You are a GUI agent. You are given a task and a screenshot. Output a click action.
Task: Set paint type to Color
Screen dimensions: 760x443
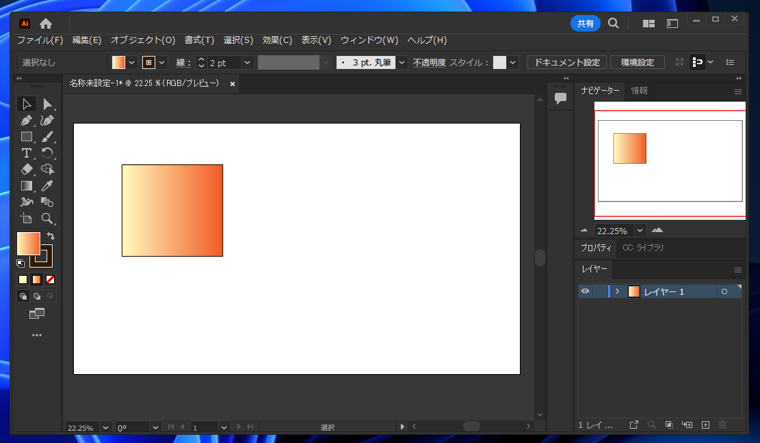tap(23, 280)
